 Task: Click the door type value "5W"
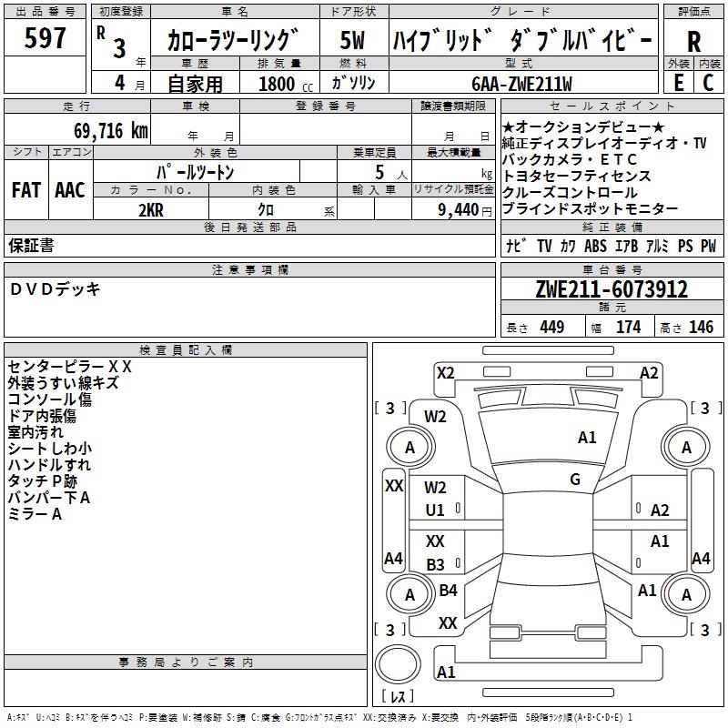pos(353,40)
